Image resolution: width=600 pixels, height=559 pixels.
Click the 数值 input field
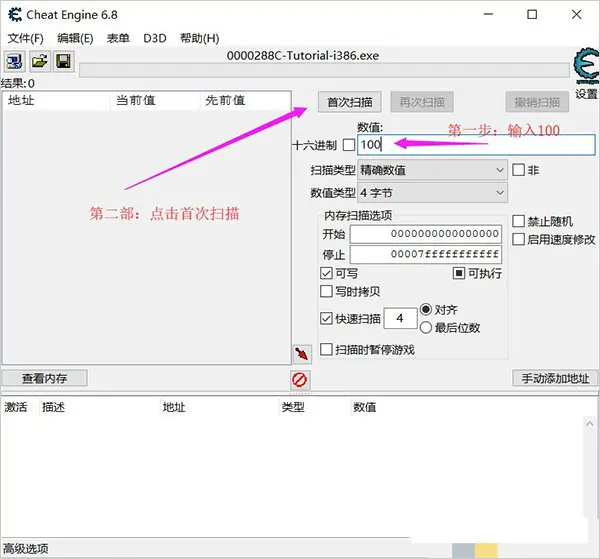coord(475,145)
